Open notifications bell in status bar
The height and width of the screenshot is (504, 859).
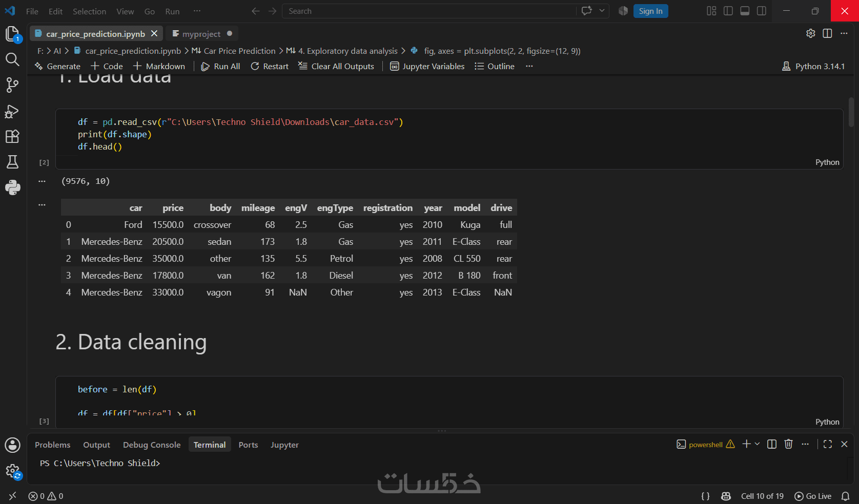[x=845, y=496]
